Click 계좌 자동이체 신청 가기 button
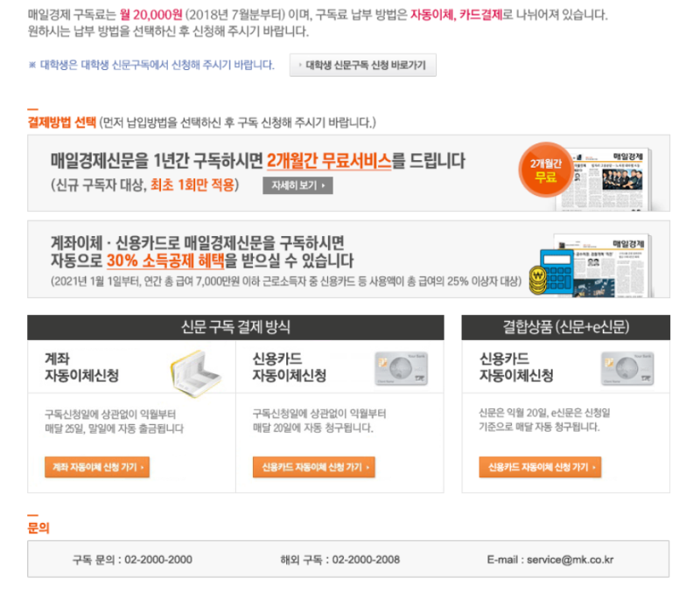700x592 pixels. (97, 467)
